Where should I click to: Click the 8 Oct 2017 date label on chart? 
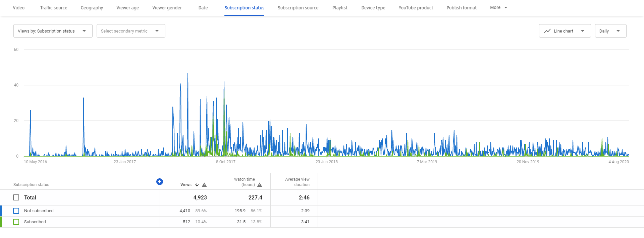[x=225, y=162]
